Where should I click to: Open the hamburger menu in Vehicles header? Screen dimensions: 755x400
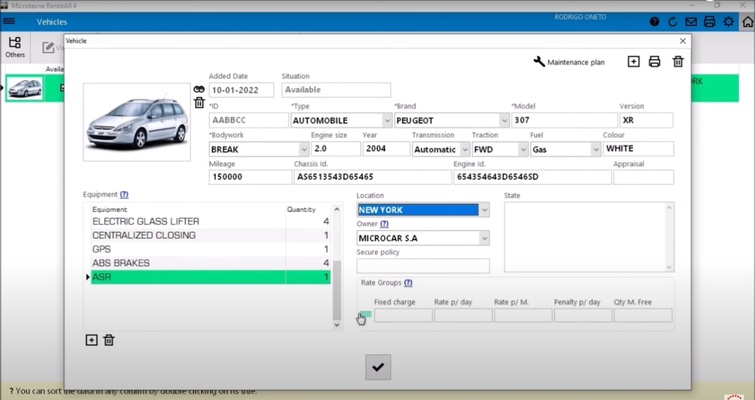[9, 22]
